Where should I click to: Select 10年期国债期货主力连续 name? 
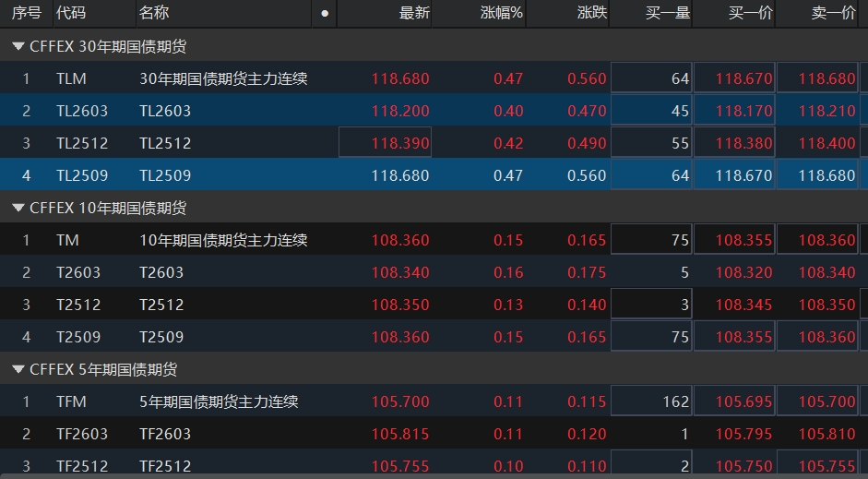223,240
